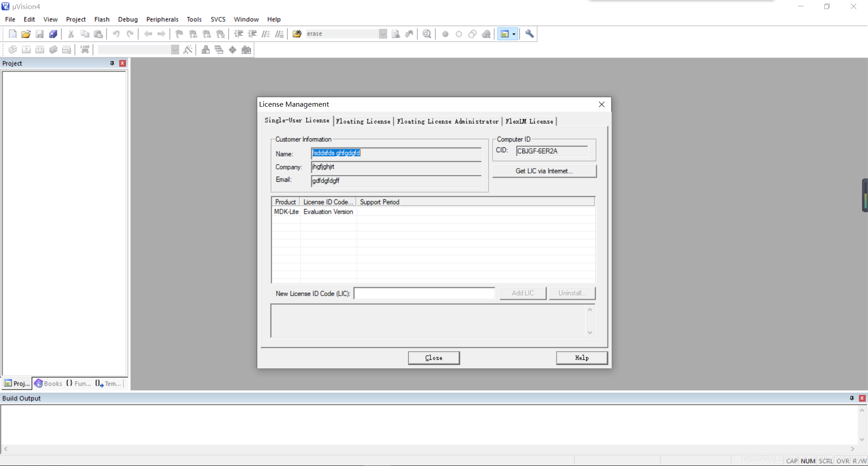Redo icon in the toolbar
The width and height of the screenshot is (868, 466).
click(x=130, y=34)
